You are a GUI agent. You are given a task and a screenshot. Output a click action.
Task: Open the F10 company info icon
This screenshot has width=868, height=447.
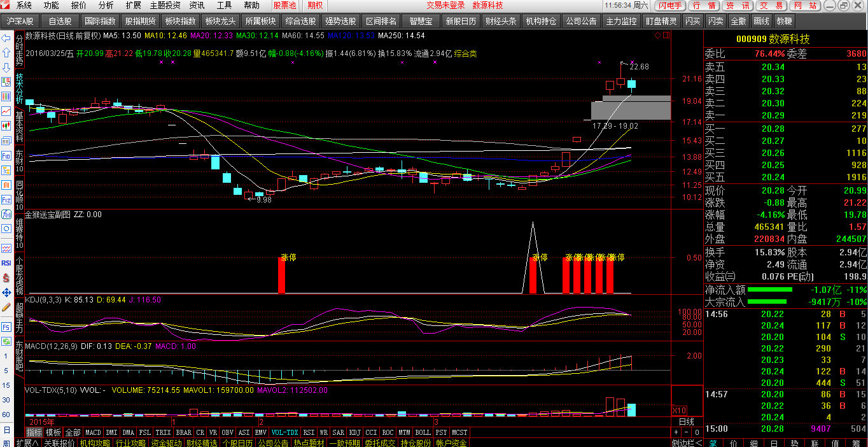[6, 155]
